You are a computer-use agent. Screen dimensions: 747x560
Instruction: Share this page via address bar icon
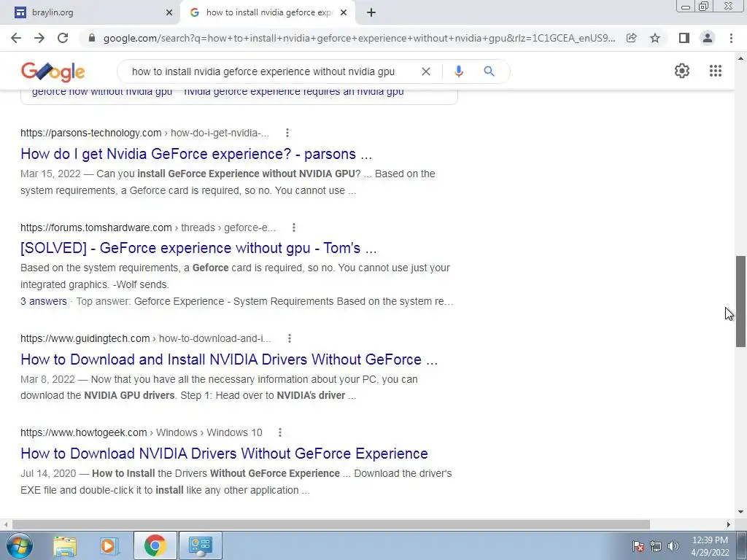click(631, 38)
